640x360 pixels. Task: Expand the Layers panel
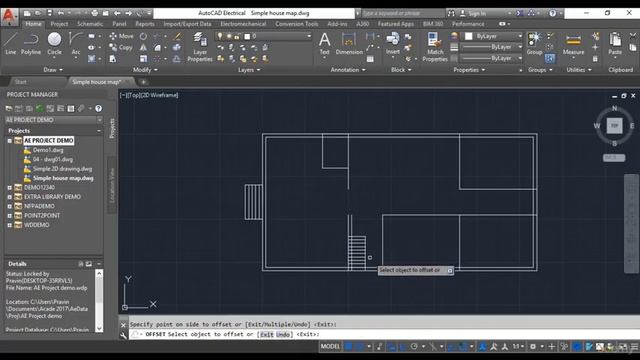(249, 70)
